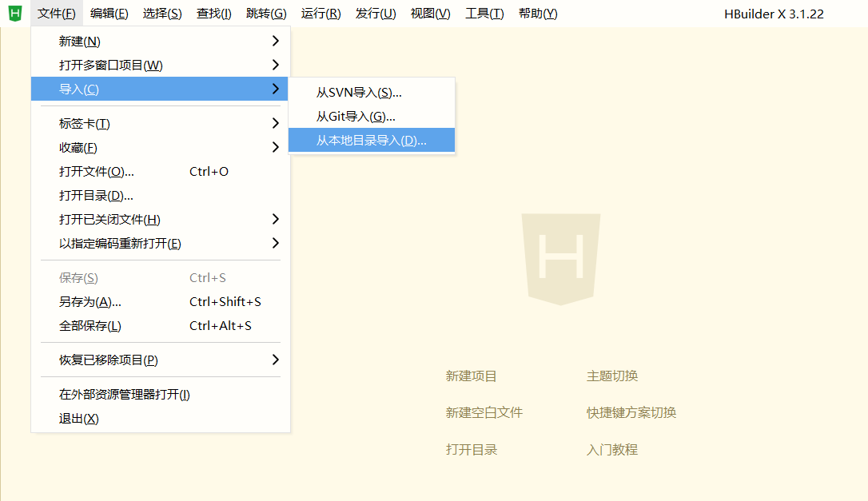Image resolution: width=868 pixels, height=501 pixels.
Task: Expand 以指定编码重新打开(E) submenu
Action: tap(160, 243)
